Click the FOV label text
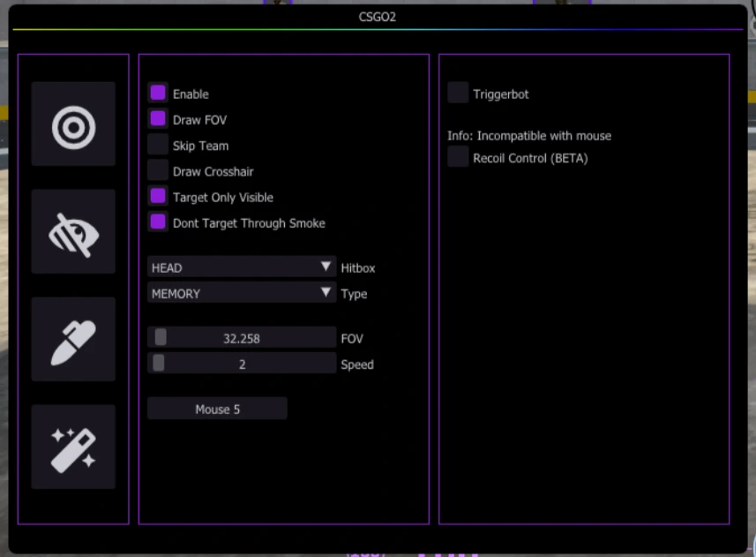This screenshot has height=557, width=756. (352, 339)
